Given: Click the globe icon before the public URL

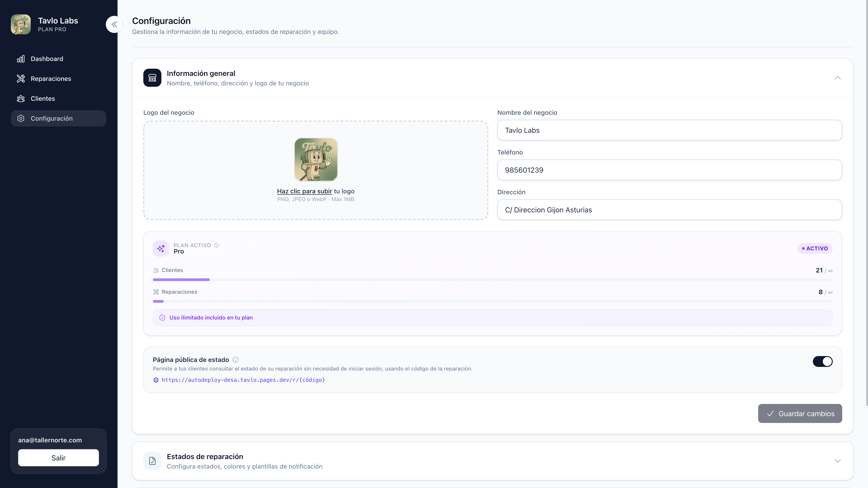Looking at the screenshot, I should (156, 380).
